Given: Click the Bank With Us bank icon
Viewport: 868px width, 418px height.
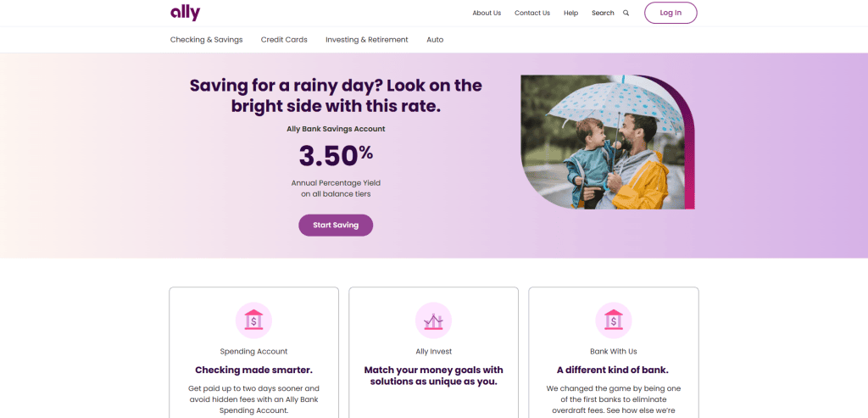Looking at the screenshot, I should (x=614, y=320).
